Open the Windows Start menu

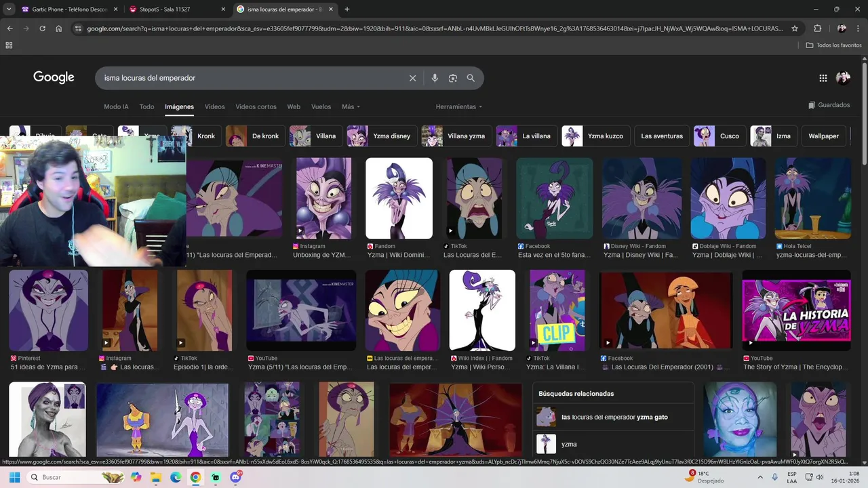pyautogui.click(x=14, y=477)
